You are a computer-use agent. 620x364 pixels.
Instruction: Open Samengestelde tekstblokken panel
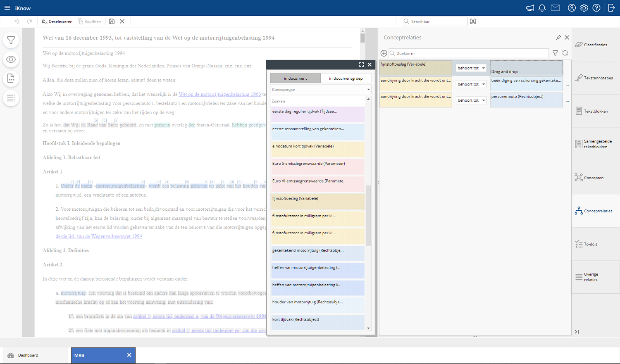[596, 144]
